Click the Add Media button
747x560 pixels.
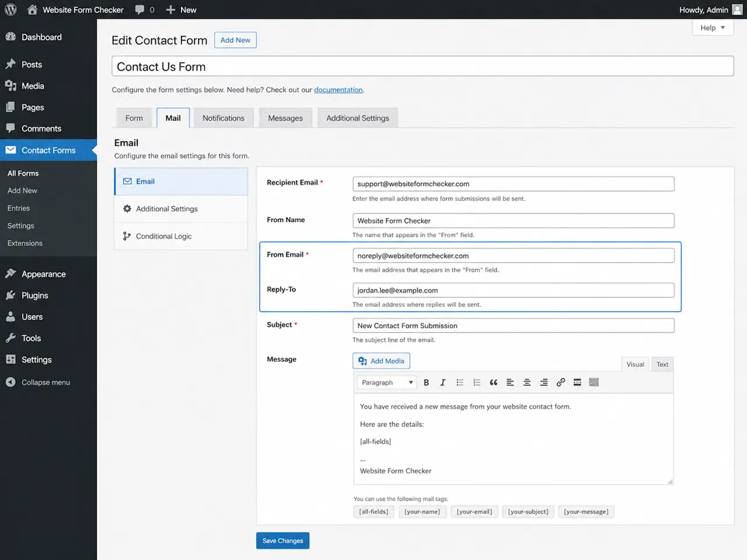382,361
